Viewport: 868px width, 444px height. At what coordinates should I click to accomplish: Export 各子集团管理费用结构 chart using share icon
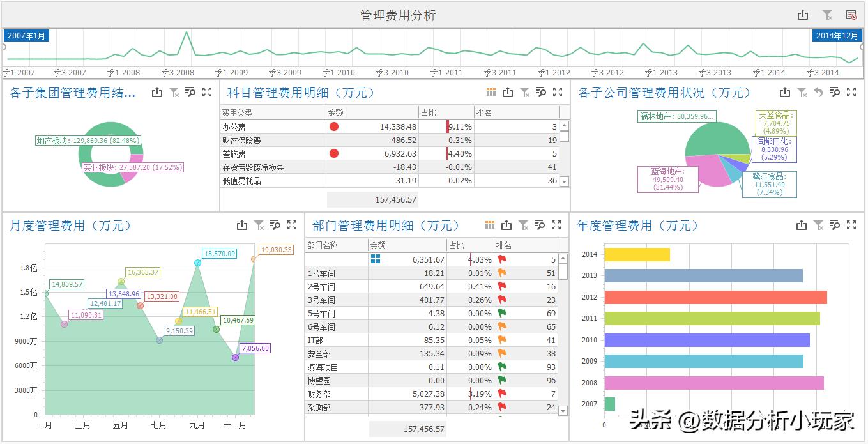157,92
